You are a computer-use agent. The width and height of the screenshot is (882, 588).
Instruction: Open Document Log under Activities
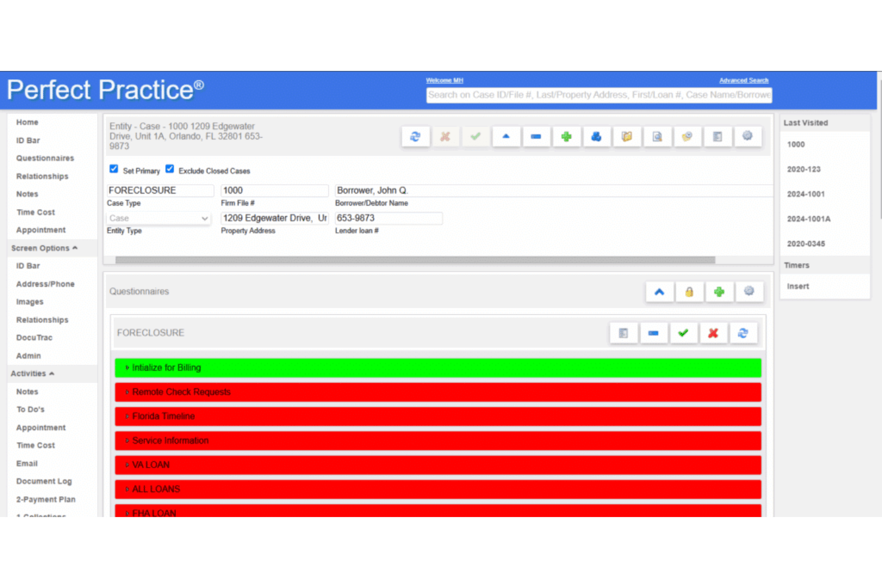pyautogui.click(x=44, y=481)
